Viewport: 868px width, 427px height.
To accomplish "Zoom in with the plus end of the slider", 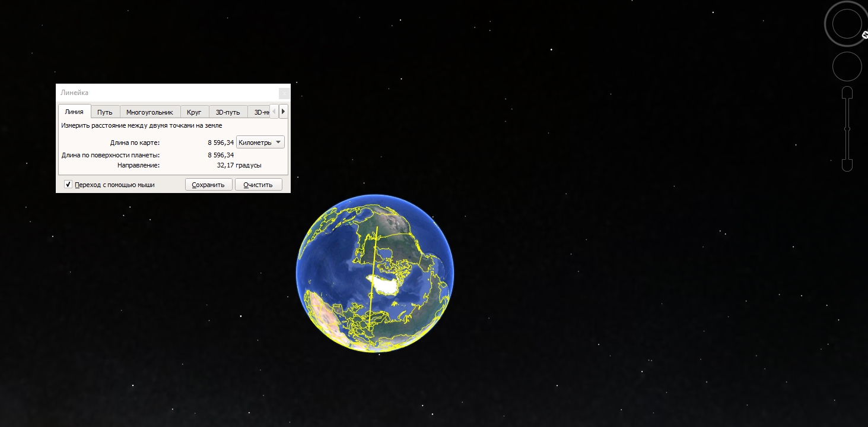I will tap(847, 91).
